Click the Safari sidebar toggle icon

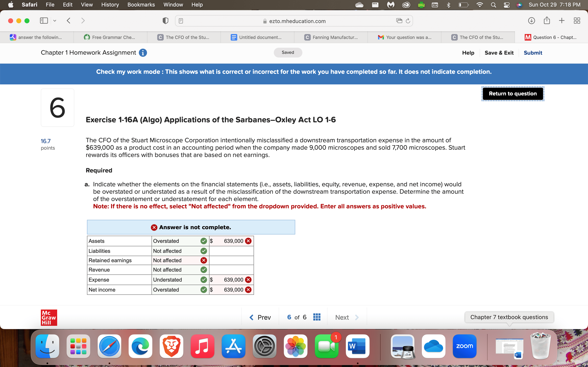[x=44, y=21]
